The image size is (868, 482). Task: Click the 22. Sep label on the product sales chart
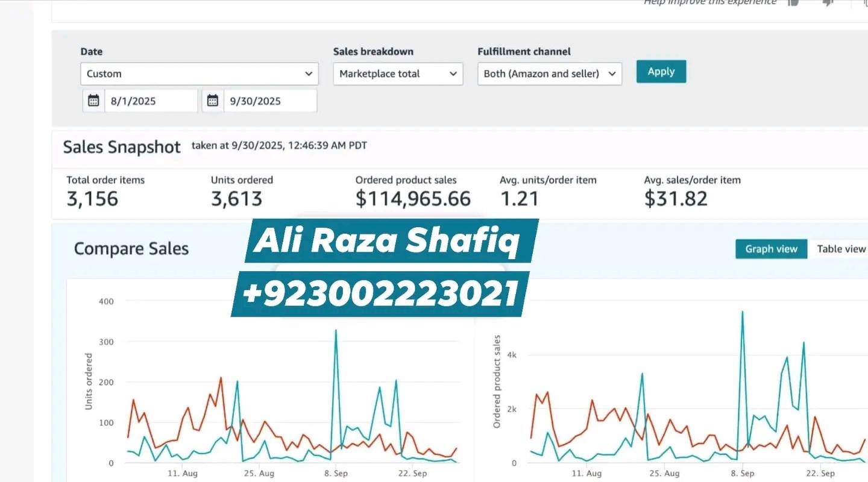click(x=819, y=474)
